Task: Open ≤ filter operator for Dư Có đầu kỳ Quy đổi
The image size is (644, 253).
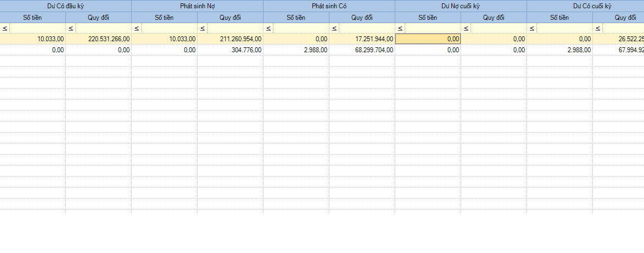Action: point(71,29)
